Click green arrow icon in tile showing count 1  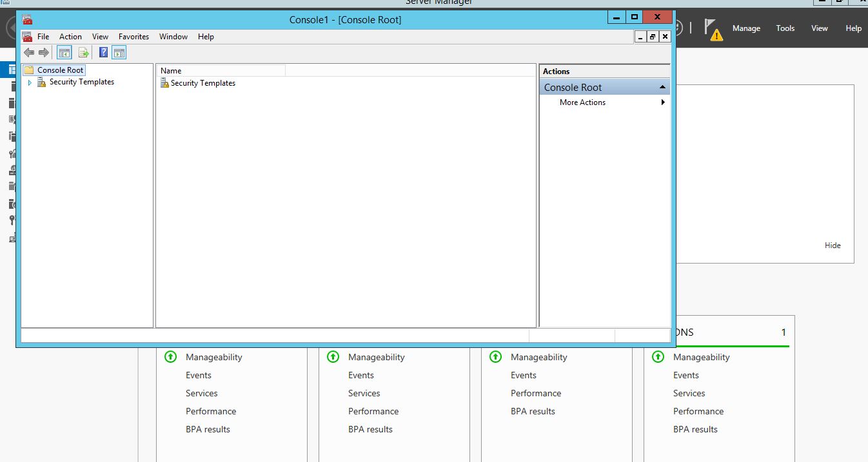(658, 357)
